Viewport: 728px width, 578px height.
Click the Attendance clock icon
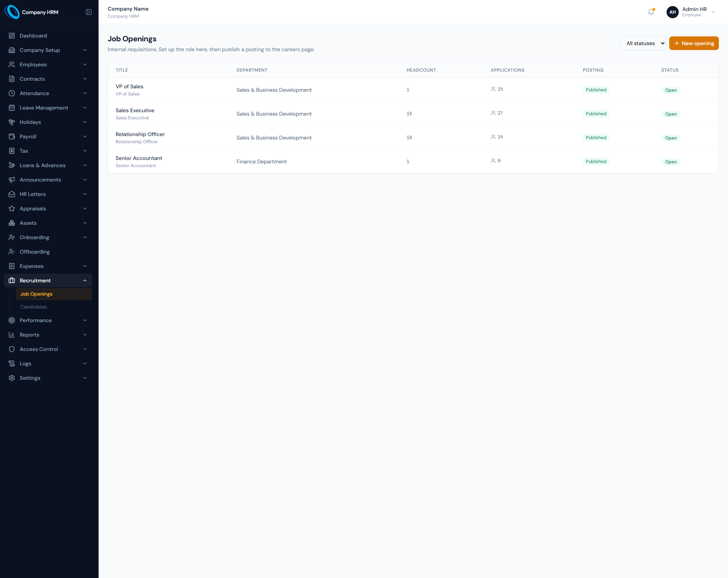pyautogui.click(x=12, y=93)
